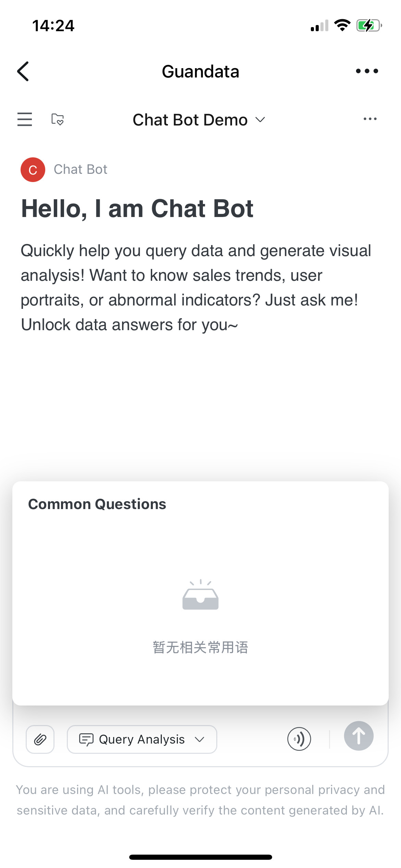Select the Common Questions heading
The height and width of the screenshot is (868, 401).
click(97, 504)
